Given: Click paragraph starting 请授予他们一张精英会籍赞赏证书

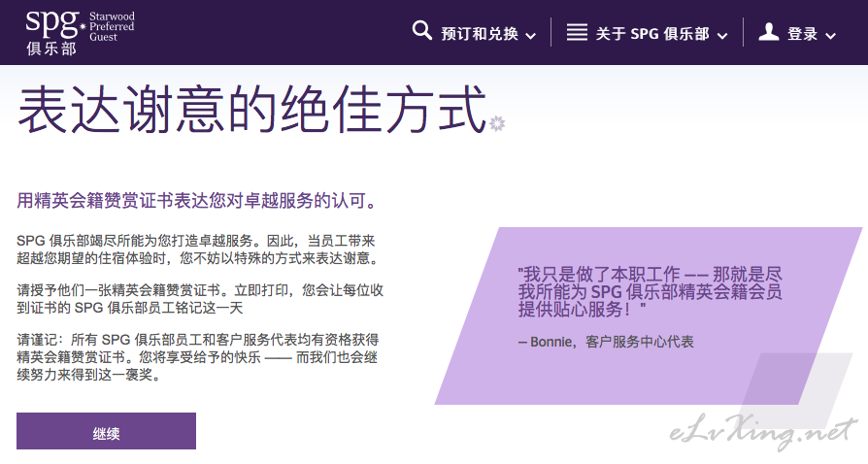Looking at the screenshot, I should pyautogui.click(x=200, y=299).
